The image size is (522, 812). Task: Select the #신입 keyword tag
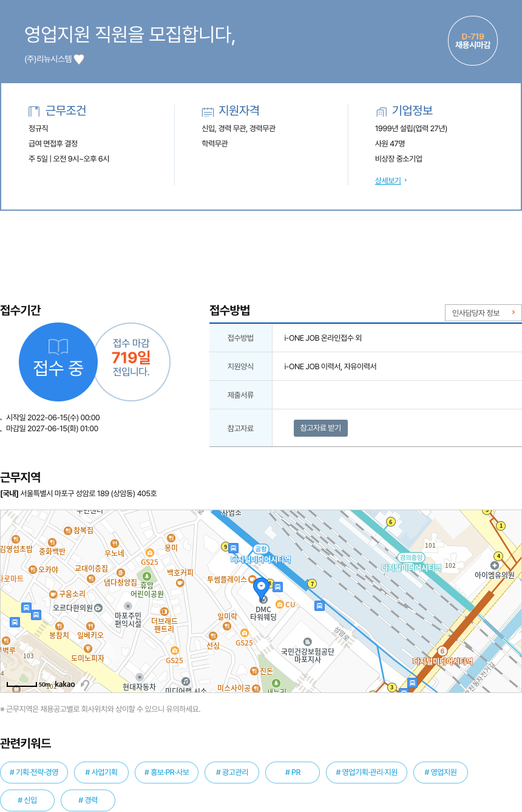[x=27, y=800]
